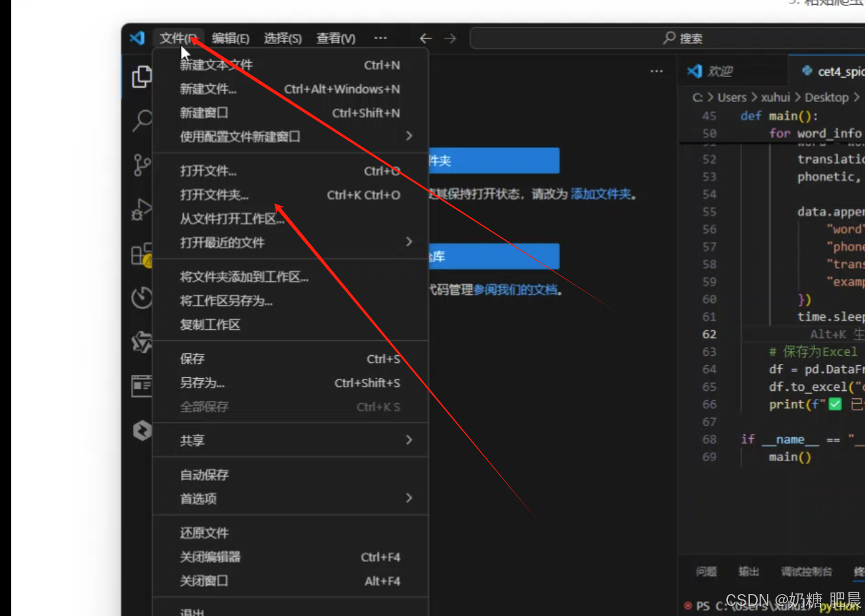Choose 新建文本文件 from the menu
Viewport: 865px width, 616px height.
coord(291,65)
